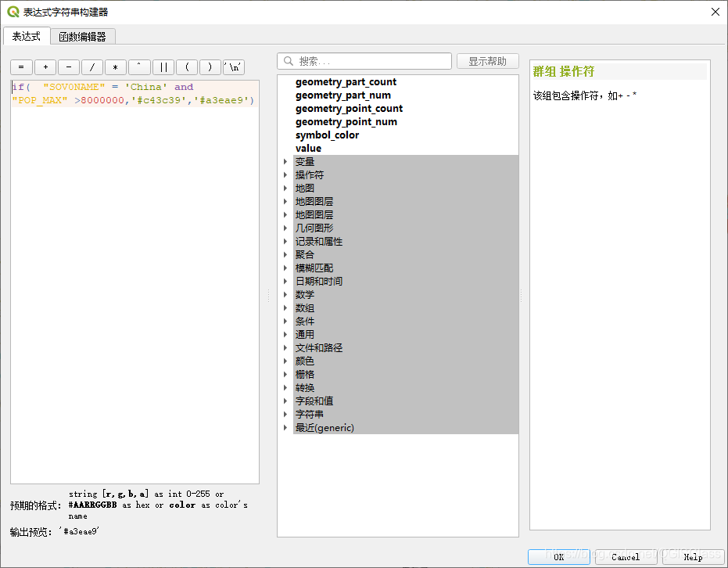Confirm the expression with OK
Viewport: 728px width, 568px height.
coord(559,557)
